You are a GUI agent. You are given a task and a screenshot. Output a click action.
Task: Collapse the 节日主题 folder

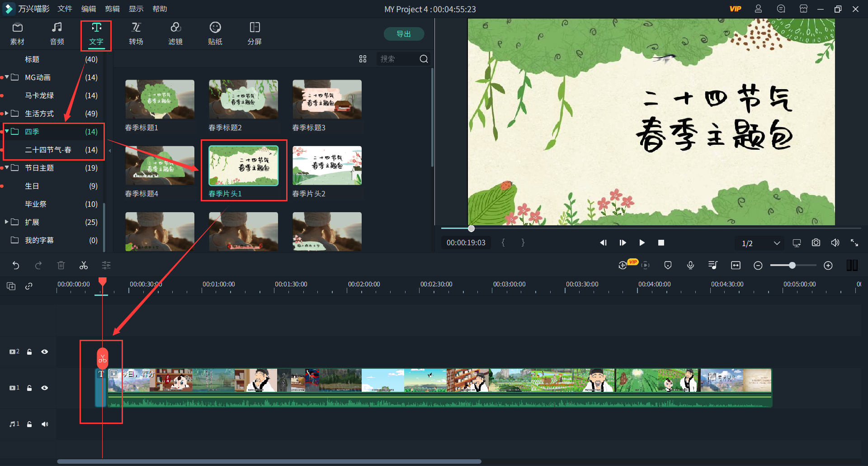7,168
